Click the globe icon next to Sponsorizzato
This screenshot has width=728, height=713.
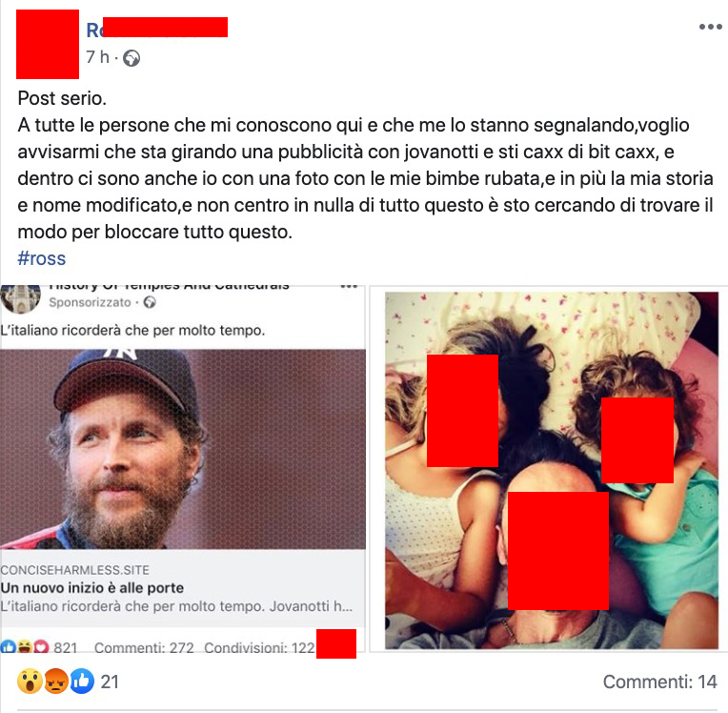[150, 302]
